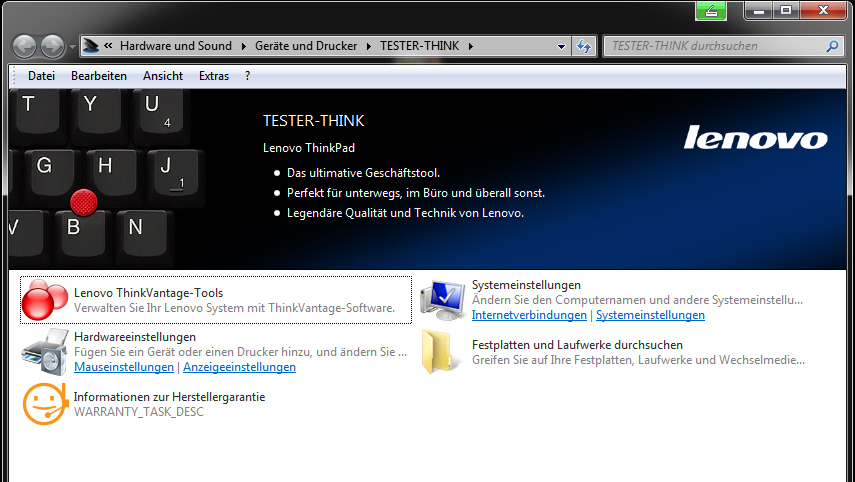Click the warranty support headset icon
855x482 pixels.
tap(45, 404)
